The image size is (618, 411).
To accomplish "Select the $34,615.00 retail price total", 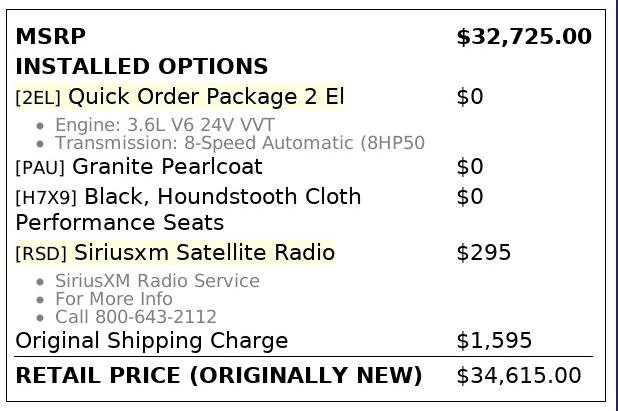I will tap(518, 376).
